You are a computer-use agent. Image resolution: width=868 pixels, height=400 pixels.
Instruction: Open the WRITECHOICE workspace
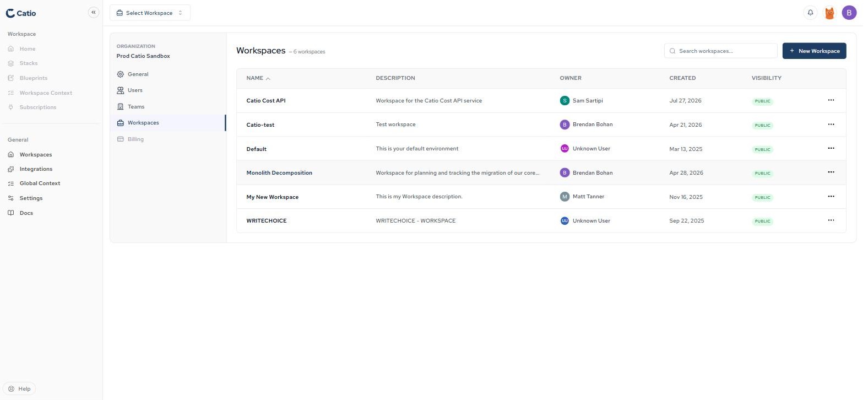click(x=267, y=221)
